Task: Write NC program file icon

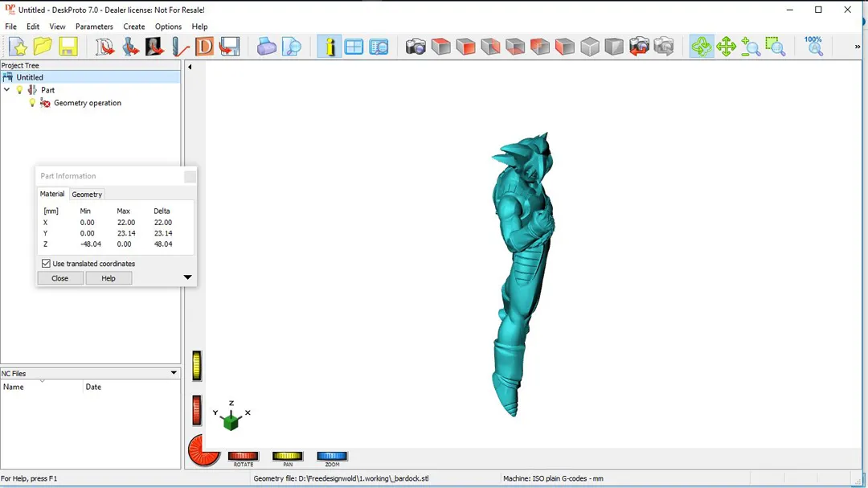Action: click(229, 47)
